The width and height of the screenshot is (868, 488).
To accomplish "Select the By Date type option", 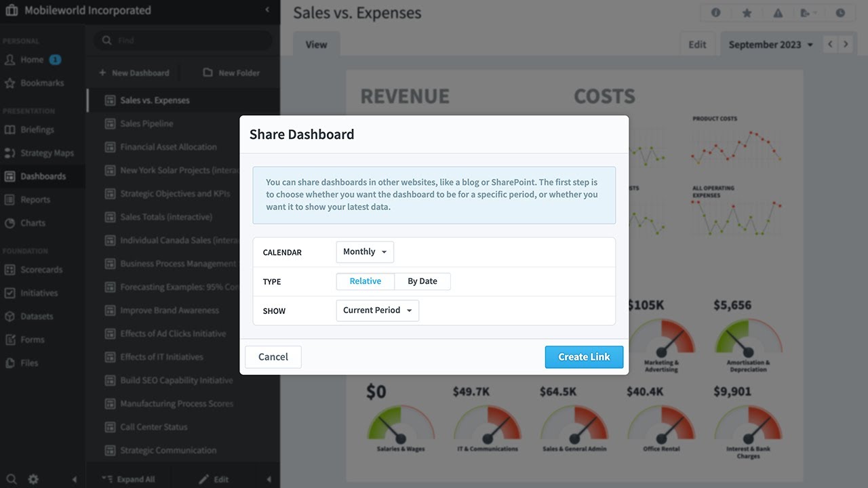I will pos(422,281).
